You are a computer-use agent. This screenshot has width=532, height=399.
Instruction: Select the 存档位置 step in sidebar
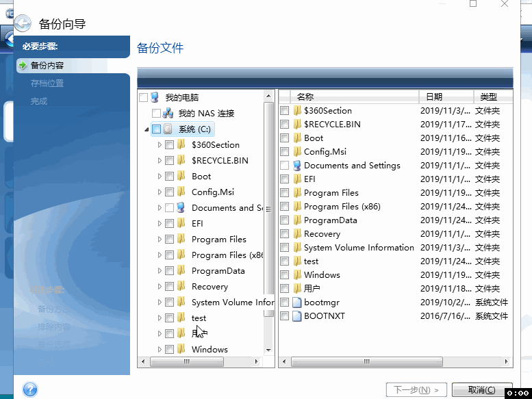pyautogui.click(x=47, y=83)
